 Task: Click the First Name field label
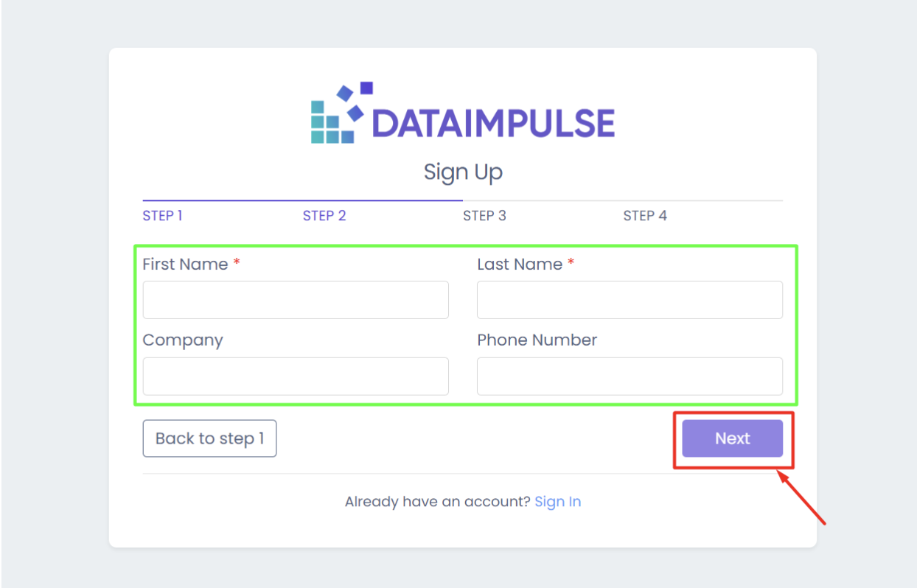[x=185, y=265]
